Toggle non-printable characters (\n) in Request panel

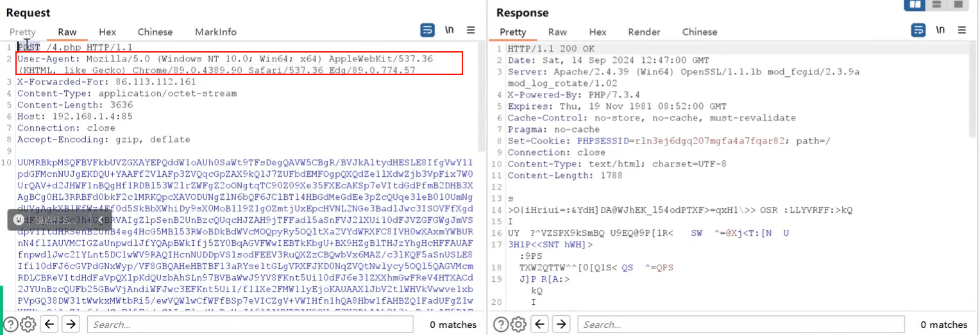450,30
